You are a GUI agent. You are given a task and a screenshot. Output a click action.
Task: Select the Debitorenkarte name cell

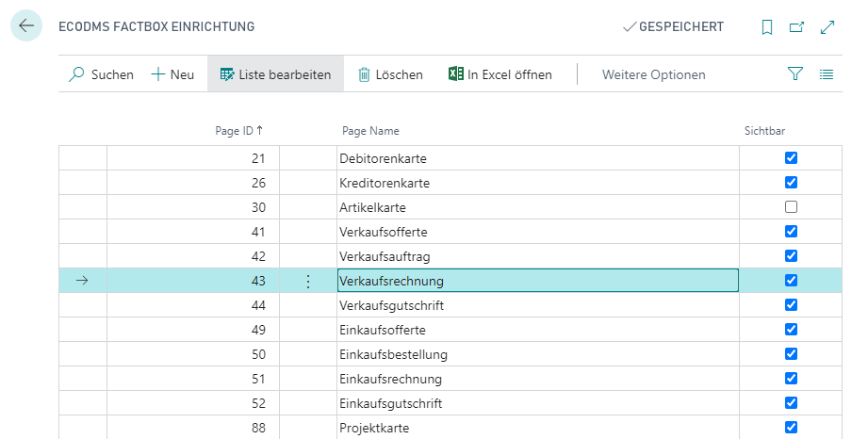click(x=537, y=158)
